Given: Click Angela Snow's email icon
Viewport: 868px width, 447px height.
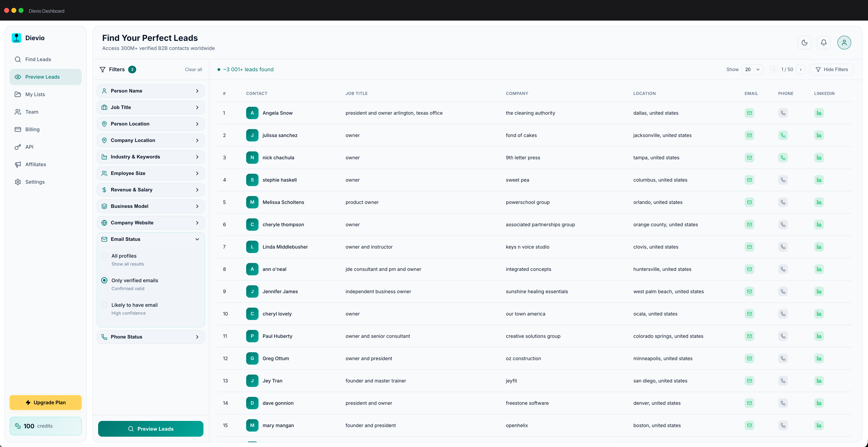Looking at the screenshot, I should click(x=749, y=113).
